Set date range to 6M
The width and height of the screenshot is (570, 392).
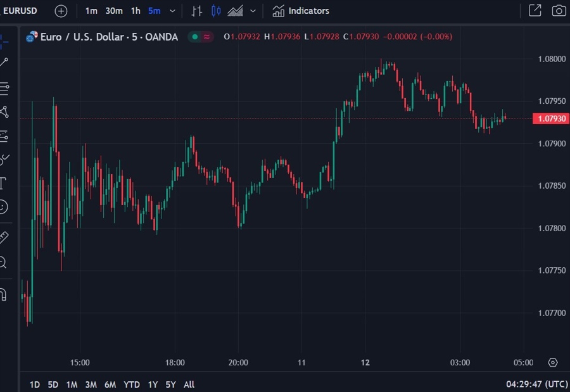click(x=110, y=384)
